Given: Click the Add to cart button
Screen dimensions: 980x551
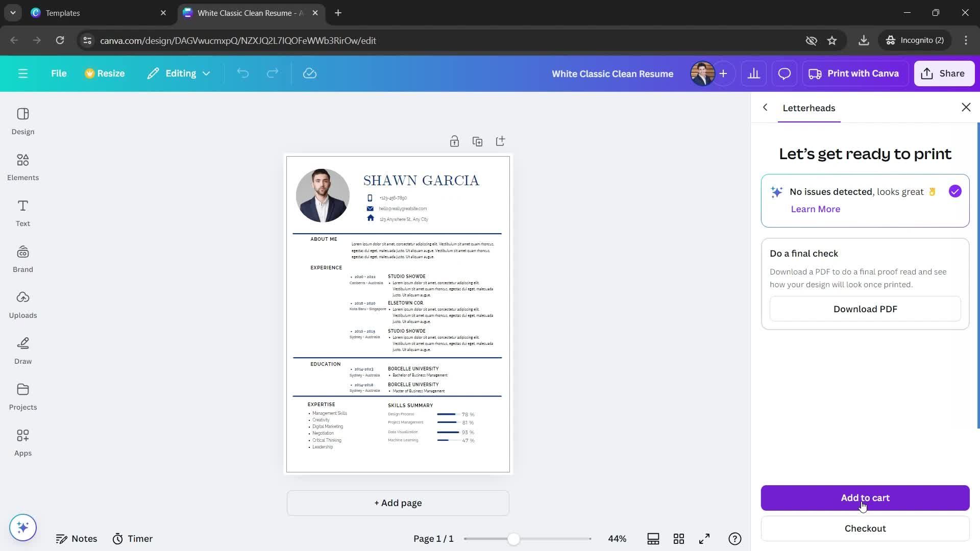Looking at the screenshot, I should coord(866,498).
